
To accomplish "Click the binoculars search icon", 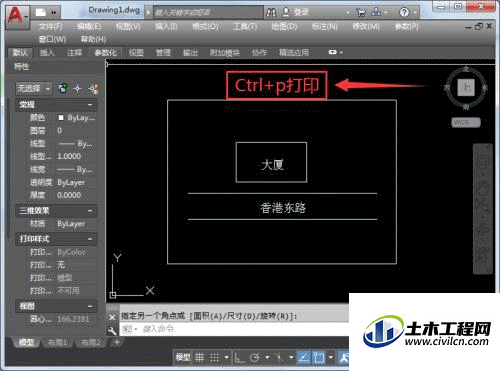I will click(x=271, y=13).
